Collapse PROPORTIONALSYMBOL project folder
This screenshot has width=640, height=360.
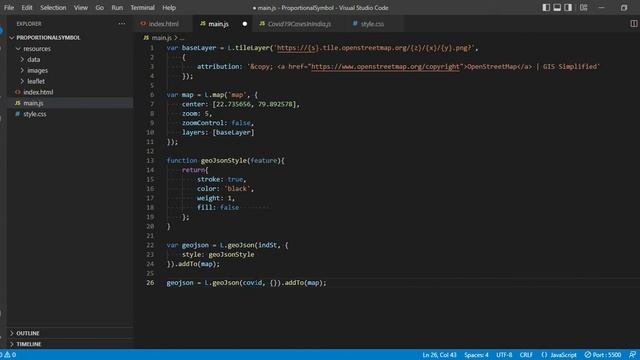tap(48, 38)
